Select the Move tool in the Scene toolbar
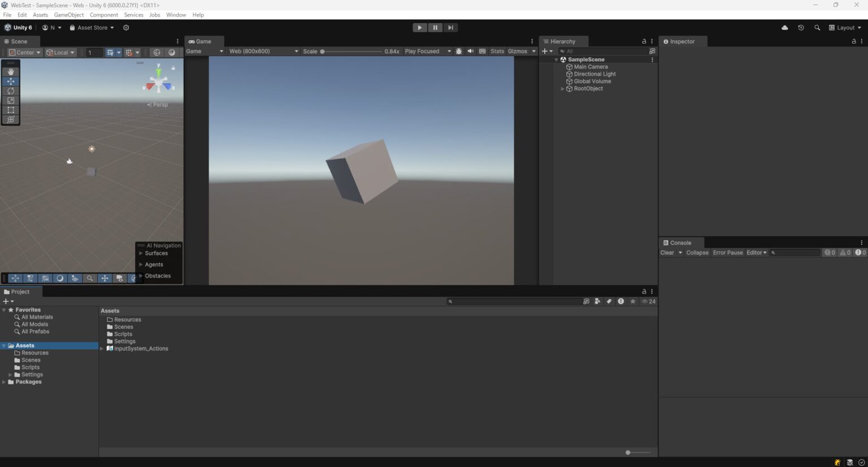 point(11,81)
